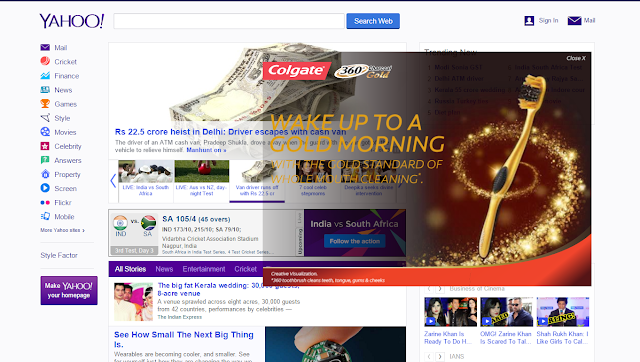
Task: Open the Flickr dots icon
Action: click(x=45, y=202)
